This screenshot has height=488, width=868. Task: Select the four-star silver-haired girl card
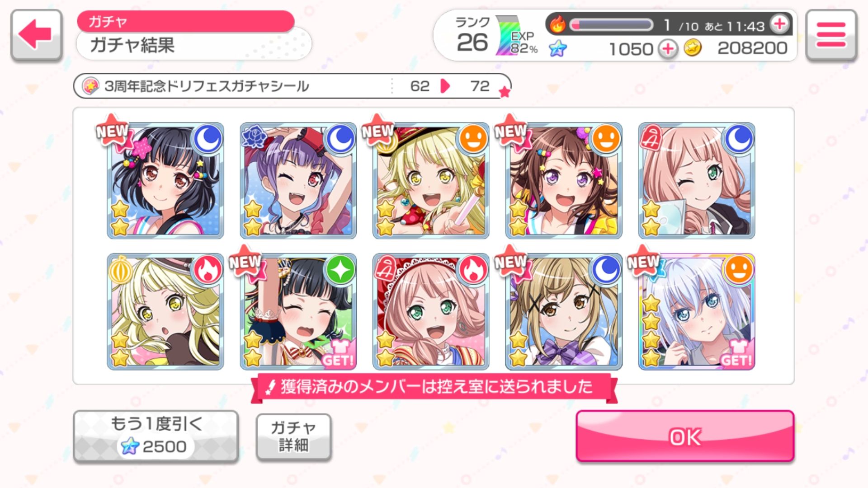(x=696, y=311)
